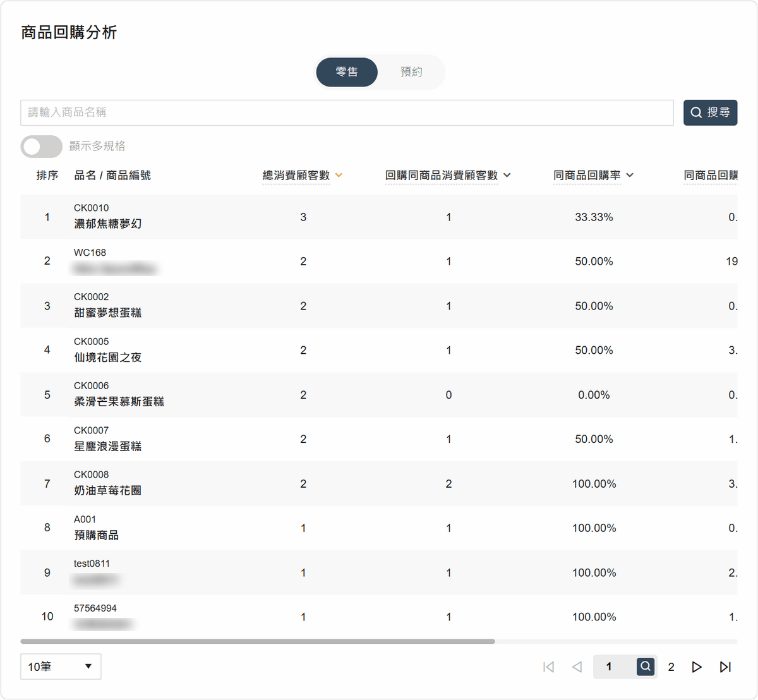Sort by 回購同商品消費顧客數 chevron
Viewport: 758px width, 700px height.
(x=507, y=176)
